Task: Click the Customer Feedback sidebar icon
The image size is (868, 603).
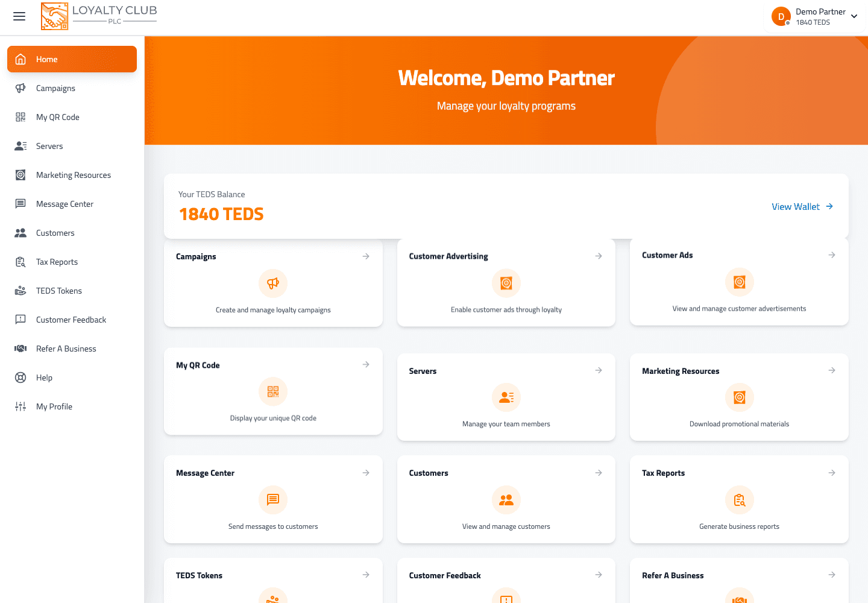Action: pos(20,320)
